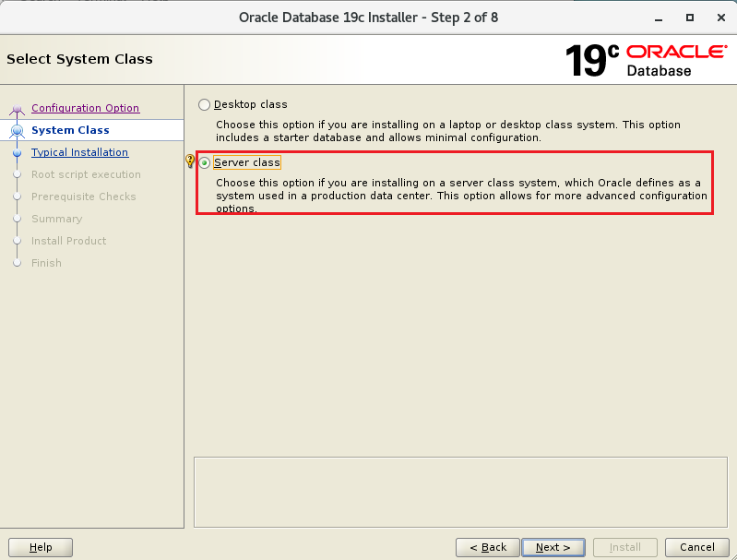
Task: Click the Install Product step text
Action: pyautogui.click(x=68, y=241)
